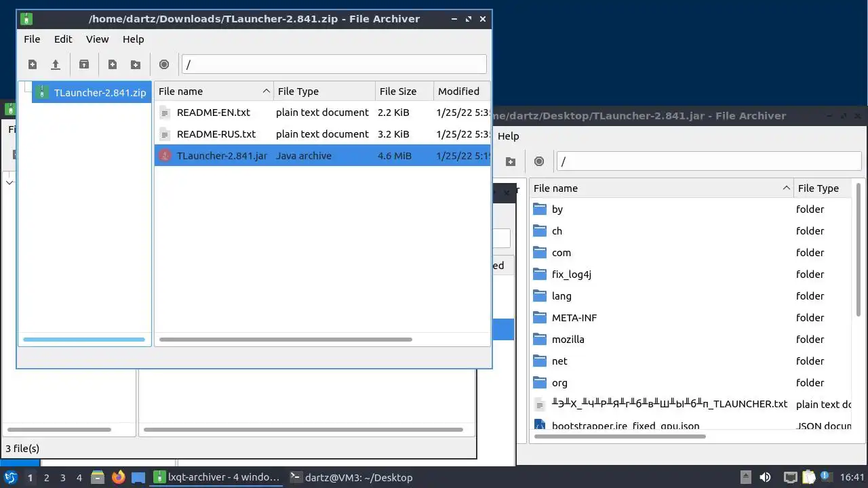Switch to desktop 4
Screen dimensions: 868x488
79,477
